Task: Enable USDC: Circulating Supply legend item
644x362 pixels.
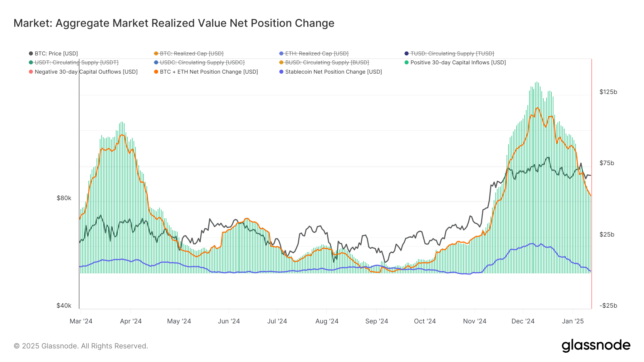Action: (x=199, y=63)
